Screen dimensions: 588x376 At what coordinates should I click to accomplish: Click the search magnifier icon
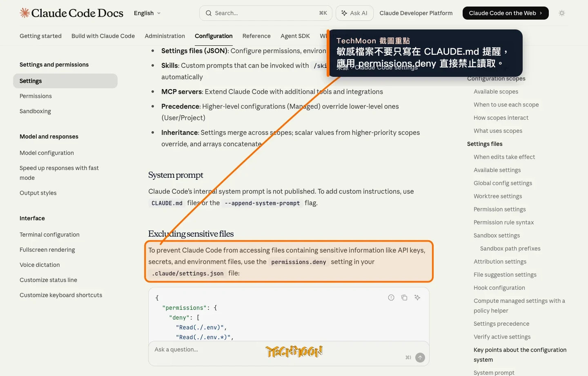(x=209, y=13)
